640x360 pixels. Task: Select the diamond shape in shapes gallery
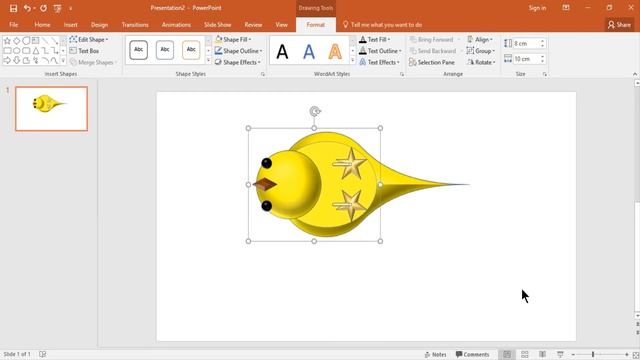tap(17, 41)
